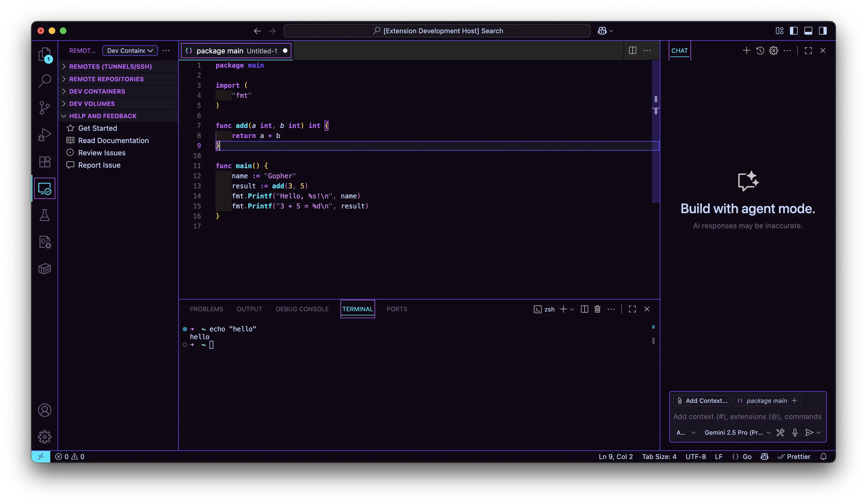Image resolution: width=867 pixels, height=504 pixels.
Task: Switch to the Problems panel tab
Action: pyautogui.click(x=206, y=309)
